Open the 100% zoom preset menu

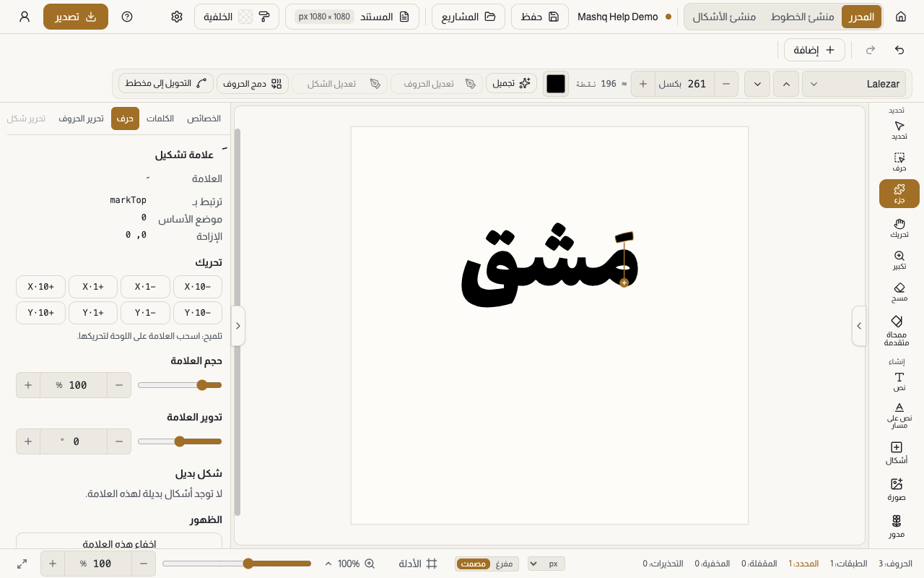click(x=349, y=564)
